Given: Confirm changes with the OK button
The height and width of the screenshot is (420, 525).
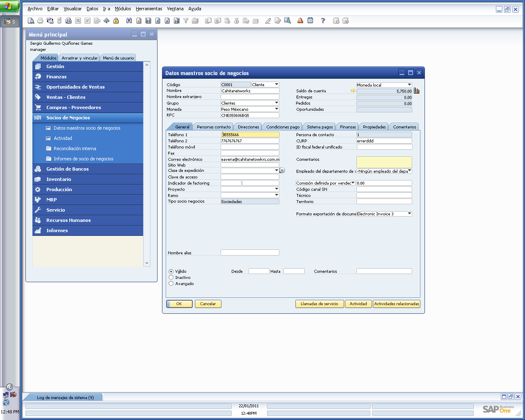Looking at the screenshot, I should click(x=179, y=304).
